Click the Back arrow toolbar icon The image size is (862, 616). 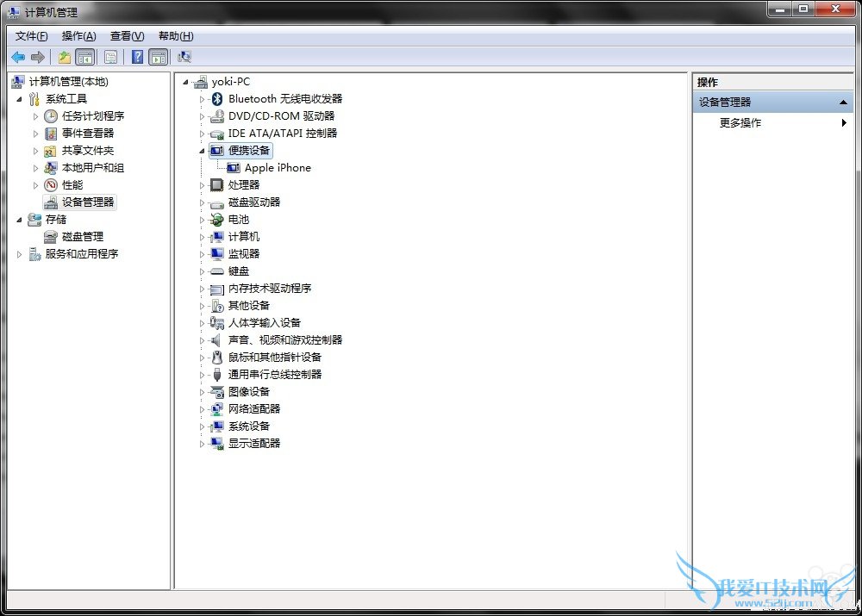[18, 57]
